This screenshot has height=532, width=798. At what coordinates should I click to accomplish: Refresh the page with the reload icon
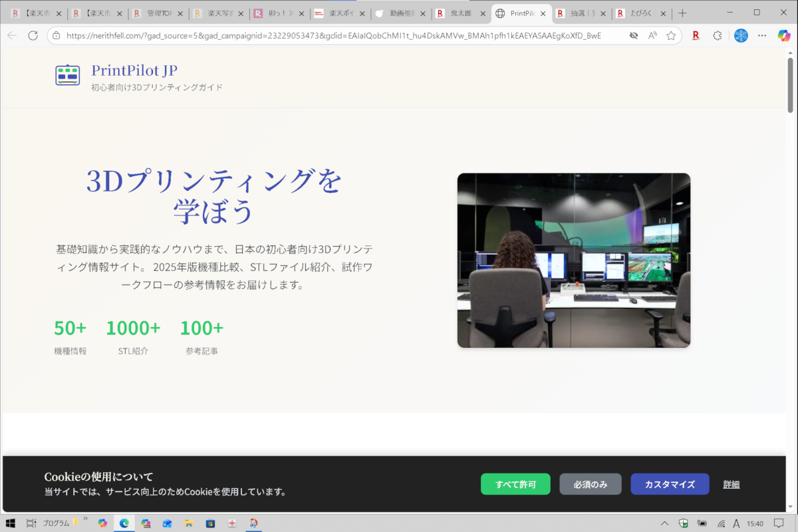(33, 35)
